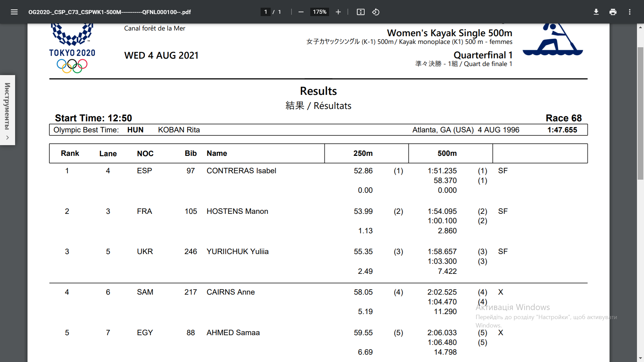Click the zoom out minus icon

tap(301, 12)
